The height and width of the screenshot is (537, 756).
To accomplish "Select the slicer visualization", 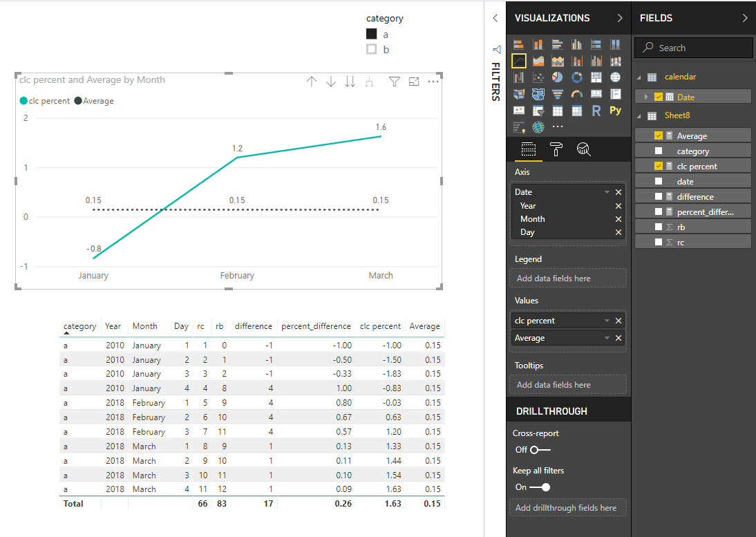I will [x=538, y=111].
